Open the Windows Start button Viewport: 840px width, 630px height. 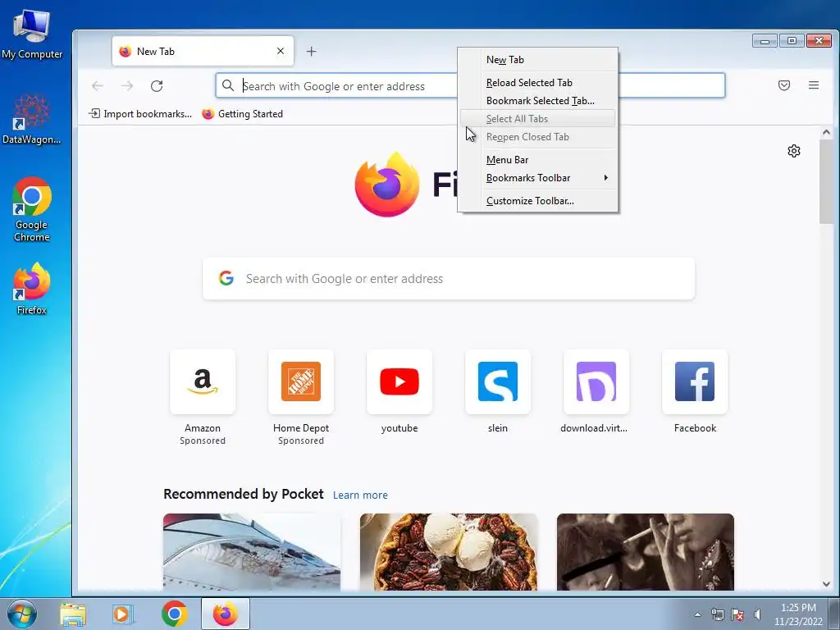[22, 614]
